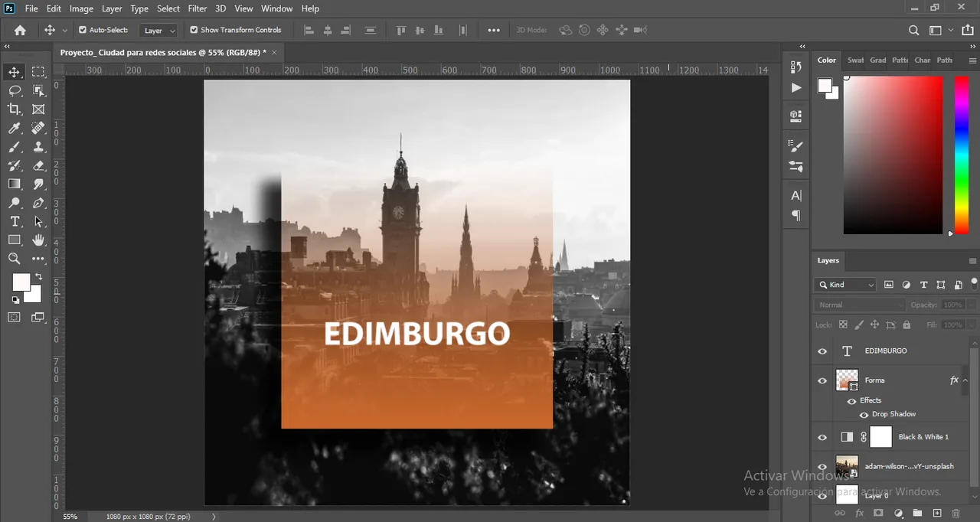Hide the Drop Shadow effect
This screenshot has width=980, height=522.
(x=864, y=414)
